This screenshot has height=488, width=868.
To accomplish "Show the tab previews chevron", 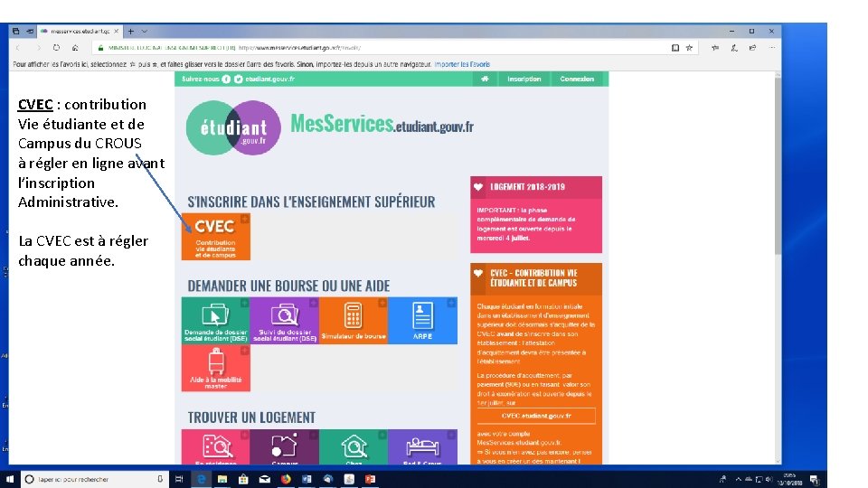I will click(145, 31).
